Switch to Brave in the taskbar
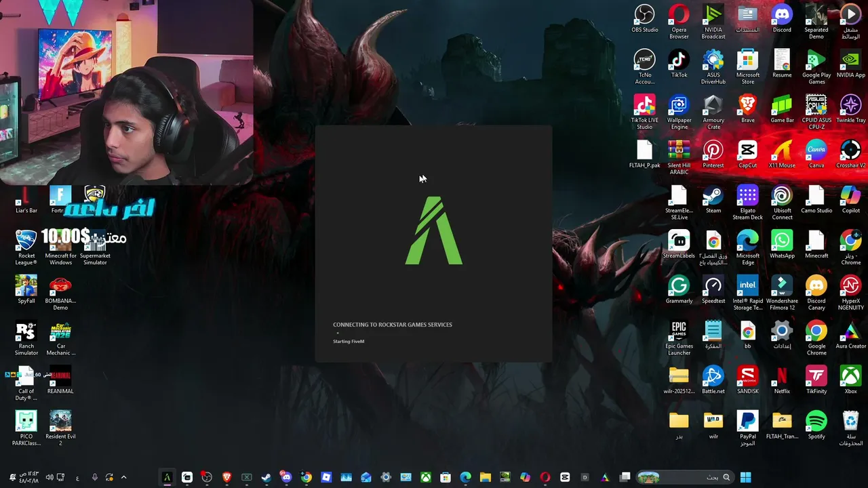Viewport: 868px width, 488px height. pos(226,477)
